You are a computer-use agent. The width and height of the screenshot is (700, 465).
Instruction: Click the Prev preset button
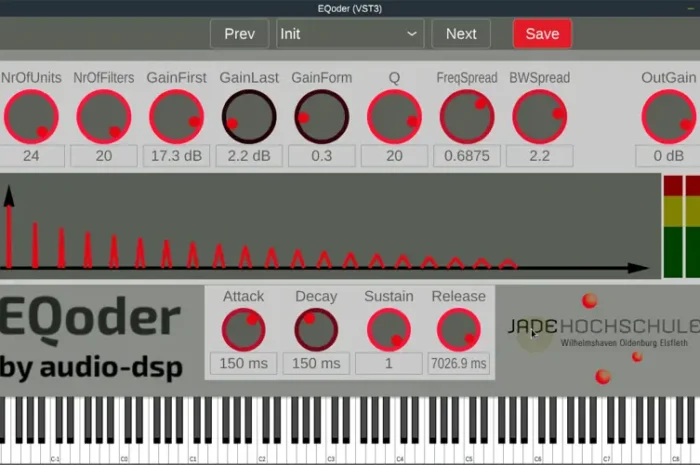point(240,34)
